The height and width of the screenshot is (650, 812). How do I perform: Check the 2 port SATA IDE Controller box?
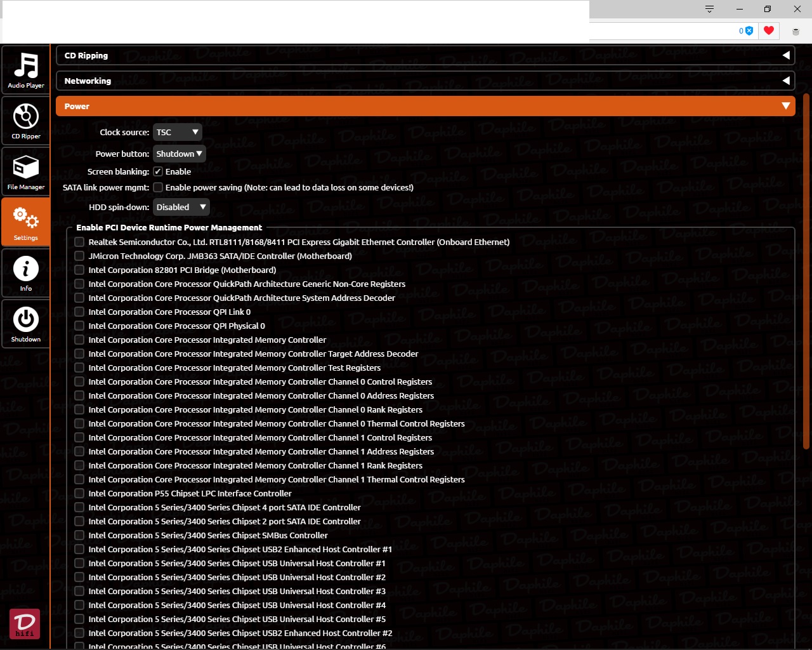pyautogui.click(x=79, y=521)
